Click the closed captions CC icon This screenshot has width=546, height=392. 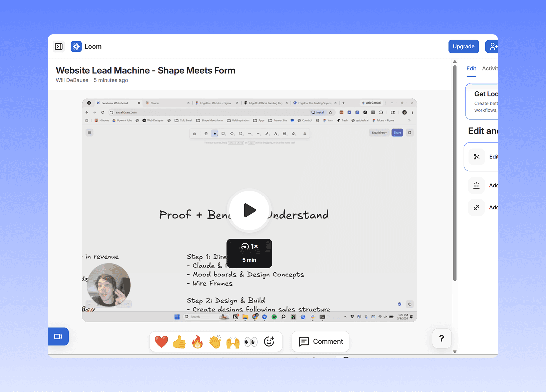(476, 185)
